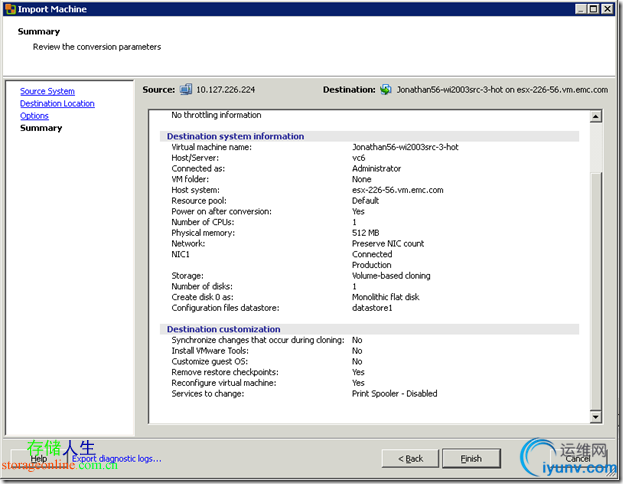
Task: Click 'Customize guest OS:' label
Action: tap(209, 362)
